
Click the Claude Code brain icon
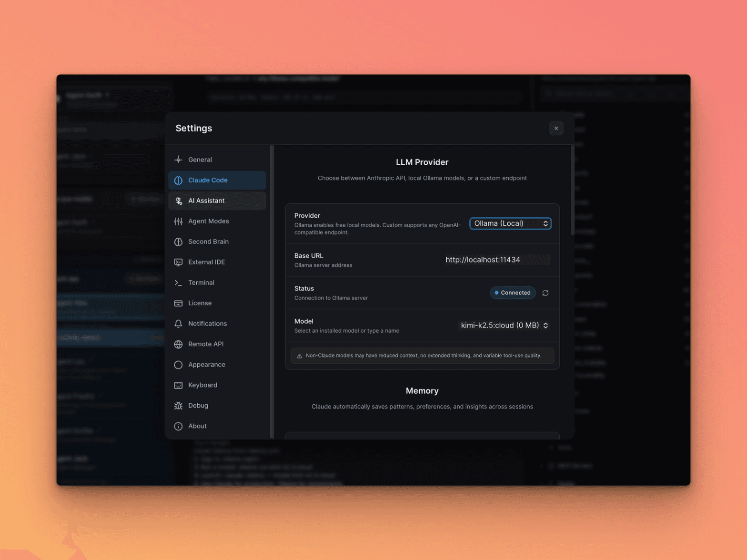(178, 180)
